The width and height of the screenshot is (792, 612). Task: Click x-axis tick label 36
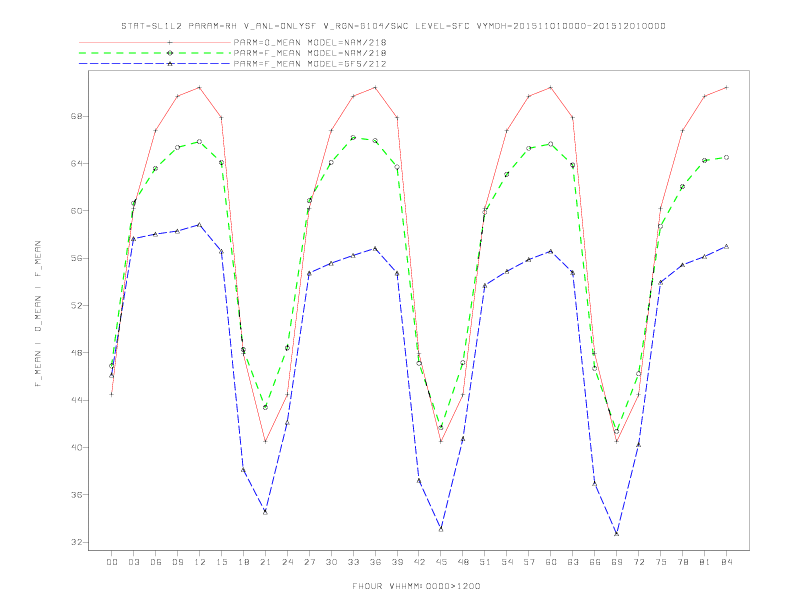click(x=375, y=562)
